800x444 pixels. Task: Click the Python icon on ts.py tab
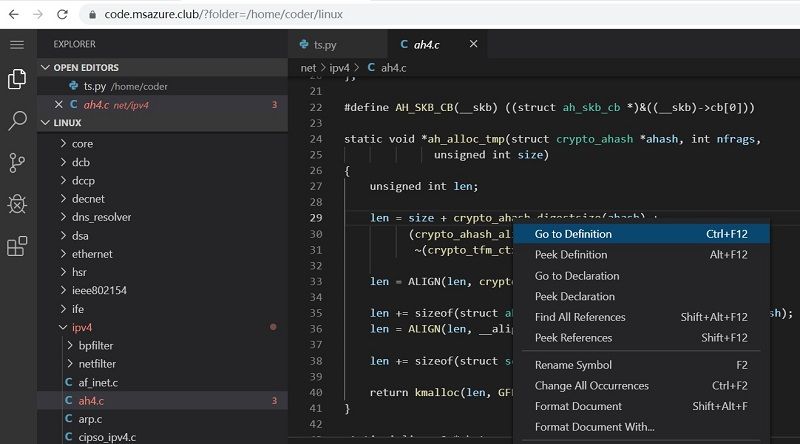[304, 44]
